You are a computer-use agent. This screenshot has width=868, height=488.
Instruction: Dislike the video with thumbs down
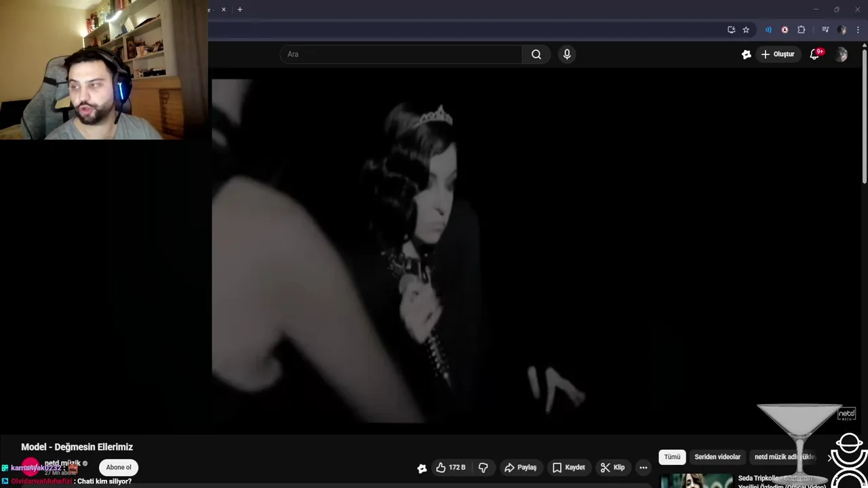483,468
